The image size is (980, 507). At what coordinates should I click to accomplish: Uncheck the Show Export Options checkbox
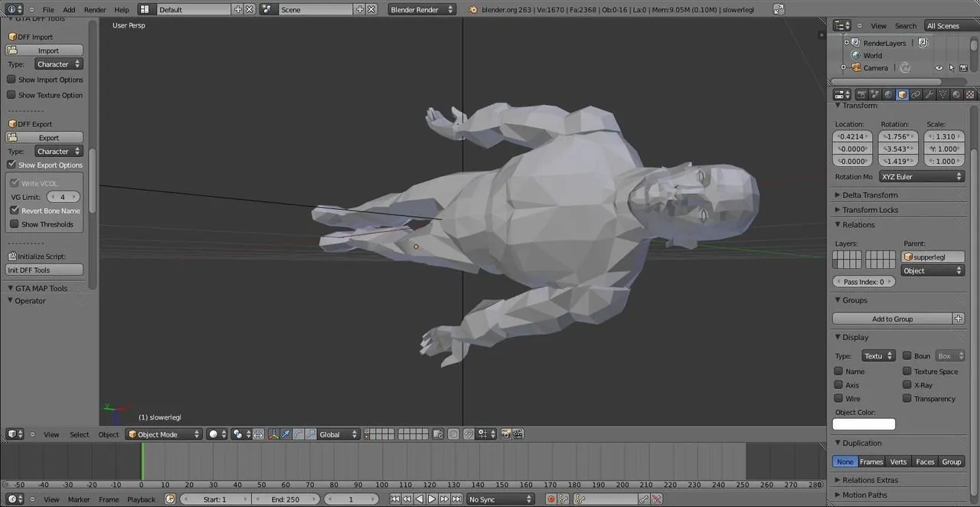click(11, 165)
